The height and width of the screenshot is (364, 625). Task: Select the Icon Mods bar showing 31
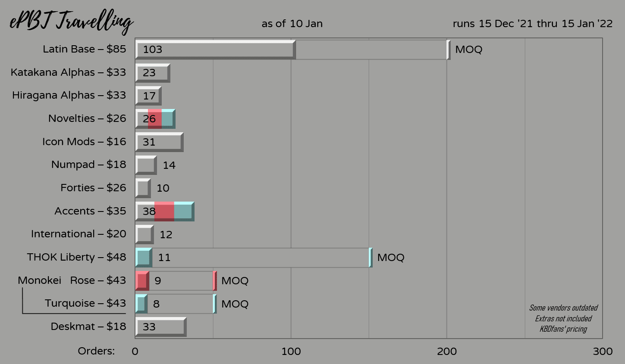[x=159, y=142]
